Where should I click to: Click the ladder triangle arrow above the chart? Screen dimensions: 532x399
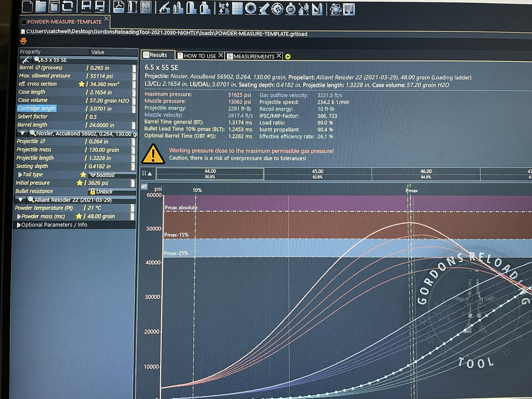(x=150, y=174)
